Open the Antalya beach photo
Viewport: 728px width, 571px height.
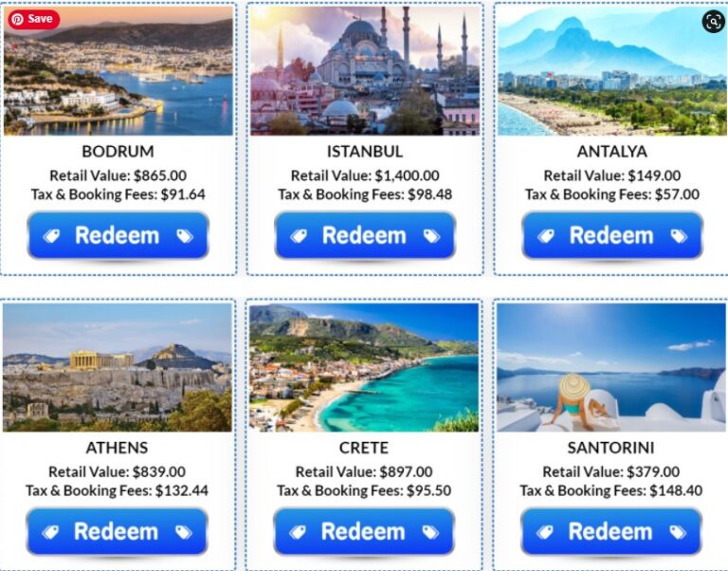tap(612, 70)
